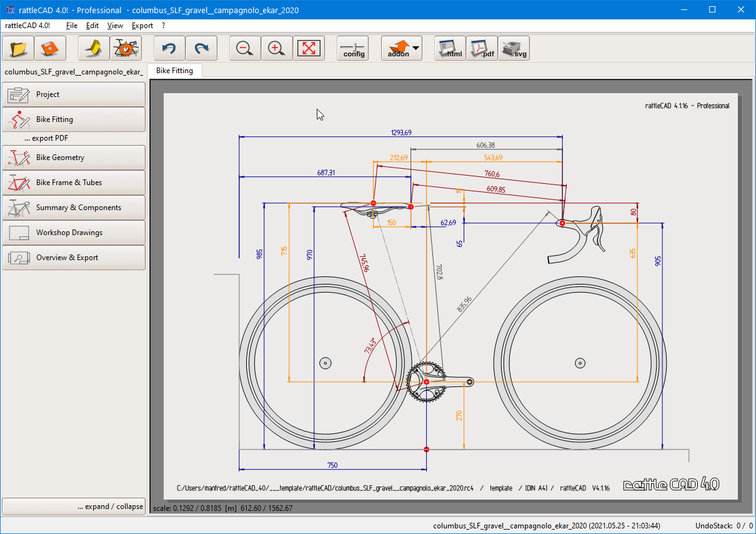Image resolution: width=756 pixels, height=534 pixels.
Task: Click the 702,8 dimension value
Action: pos(439,271)
